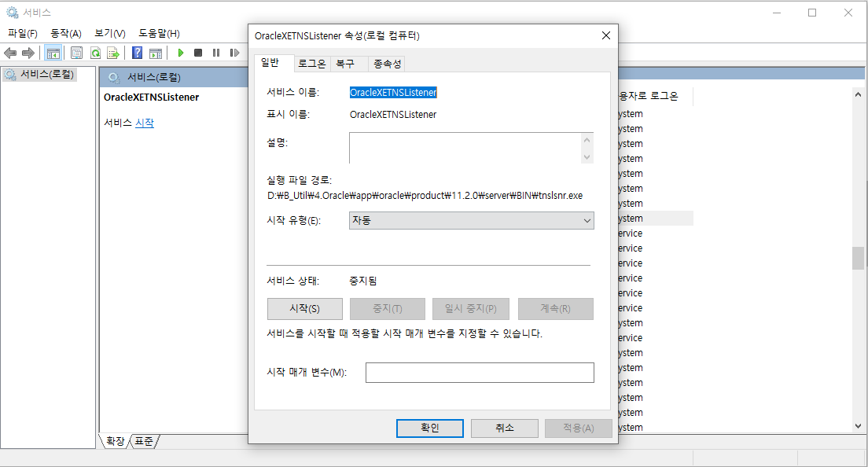Viewport: 868px width, 467px height.
Task: Click the green Start Service toolbar icon
Action: (x=181, y=53)
